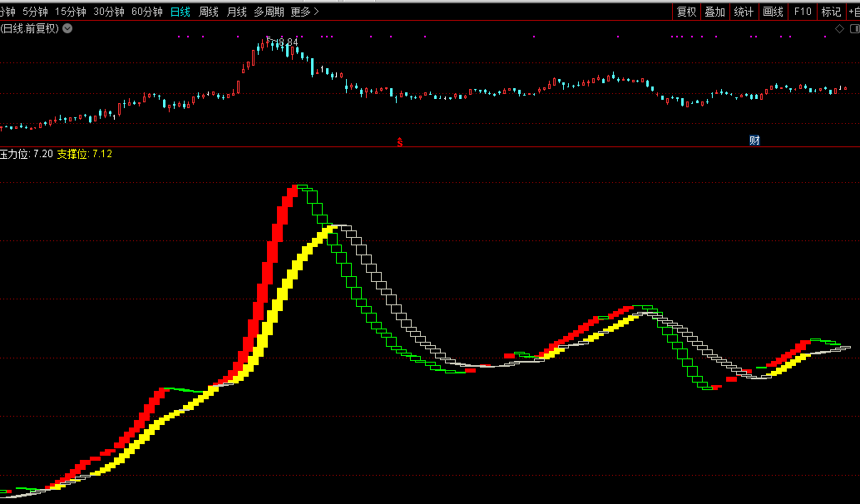
Task: Open the F10 company info
Action: [x=802, y=12]
